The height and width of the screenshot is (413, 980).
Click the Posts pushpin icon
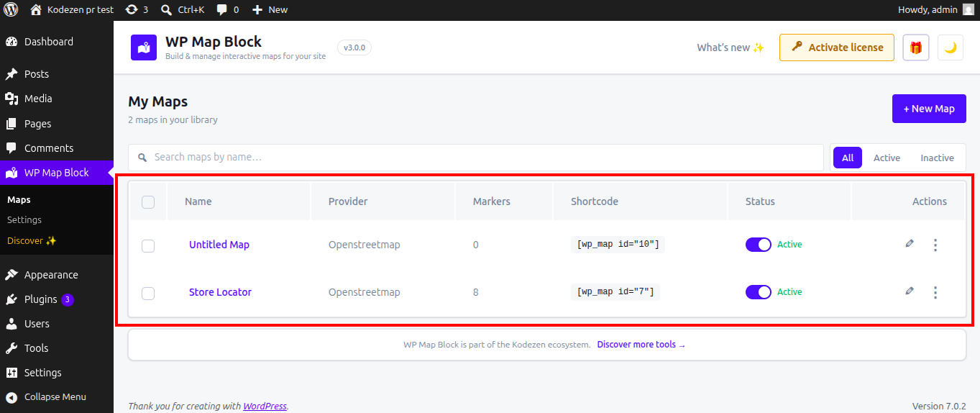click(x=12, y=74)
